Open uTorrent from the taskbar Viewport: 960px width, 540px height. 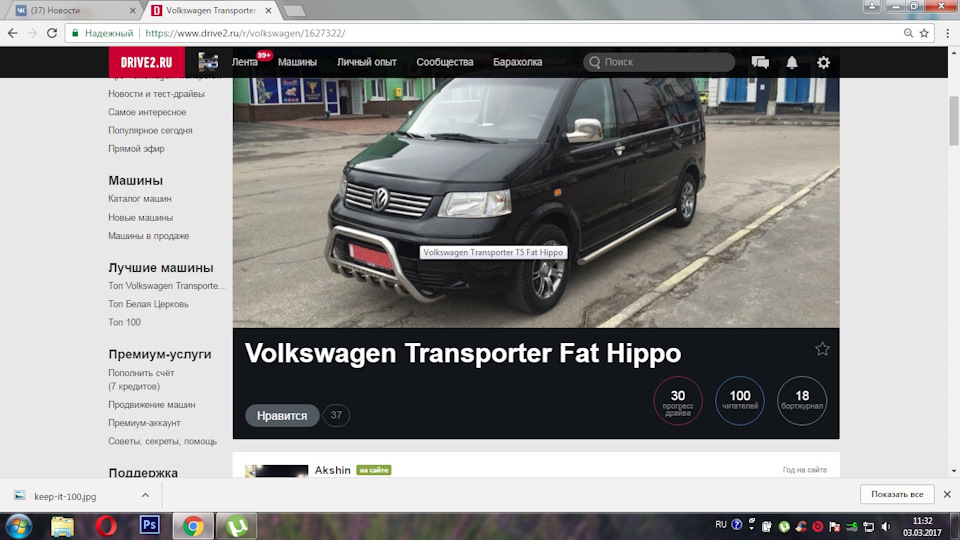(x=237, y=526)
